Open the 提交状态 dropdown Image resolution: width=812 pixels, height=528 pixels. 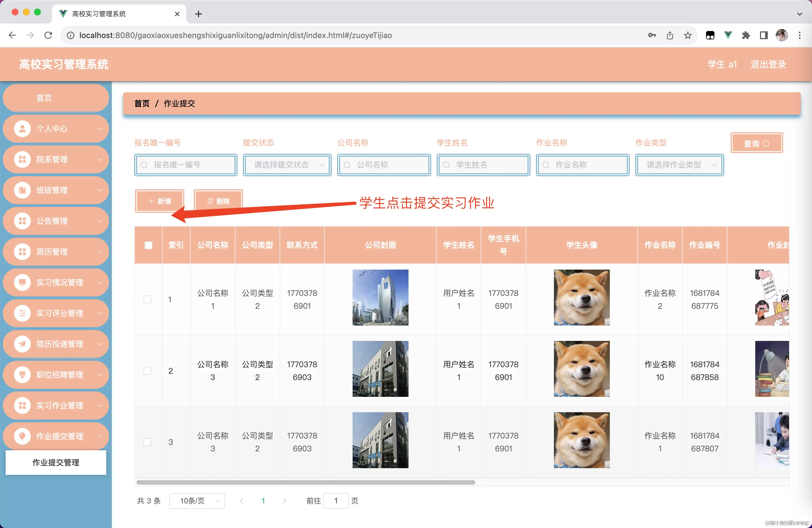click(287, 165)
